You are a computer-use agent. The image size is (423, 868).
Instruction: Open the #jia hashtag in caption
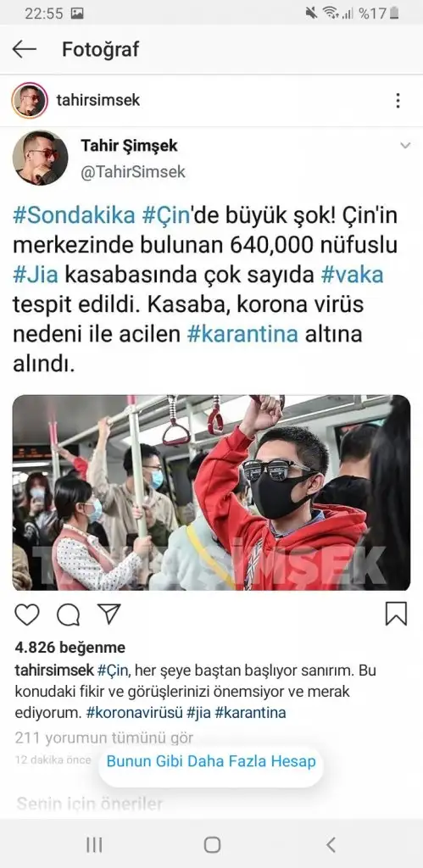pyautogui.click(x=198, y=712)
